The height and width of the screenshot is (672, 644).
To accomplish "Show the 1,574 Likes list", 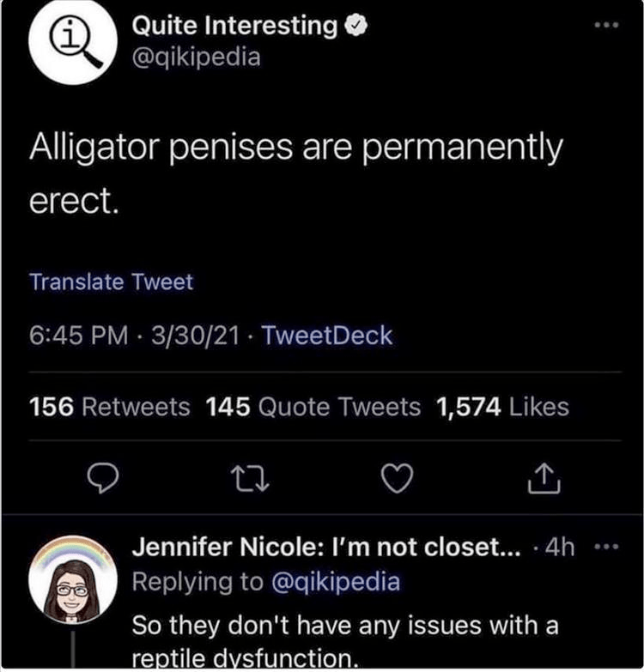I will (x=502, y=406).
